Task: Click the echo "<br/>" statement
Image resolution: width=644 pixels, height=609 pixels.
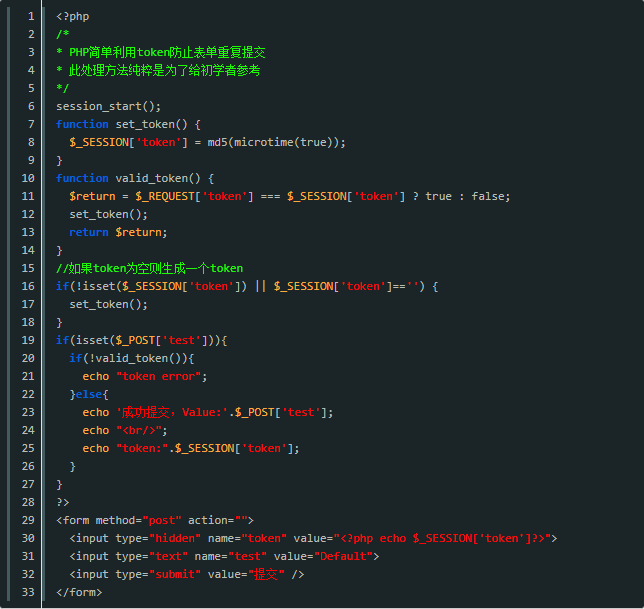Action: pyautogui.click(x=125, y=430)
